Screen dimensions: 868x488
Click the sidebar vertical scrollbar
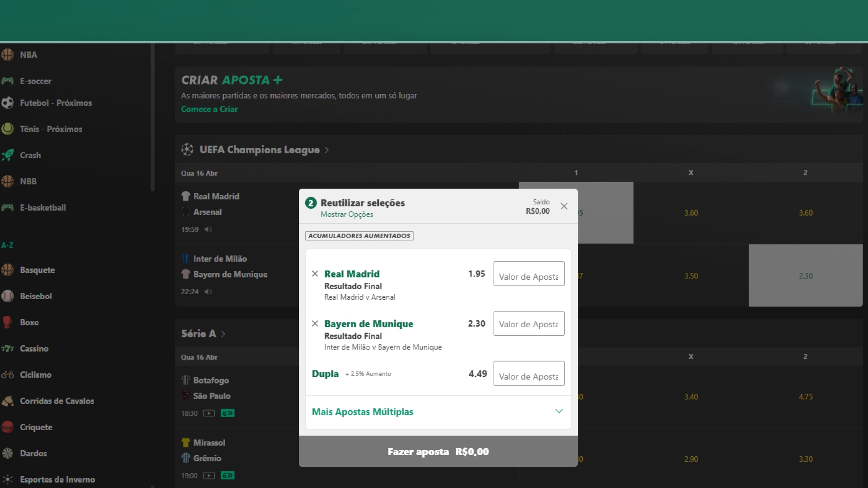click(x=152, y=117)
